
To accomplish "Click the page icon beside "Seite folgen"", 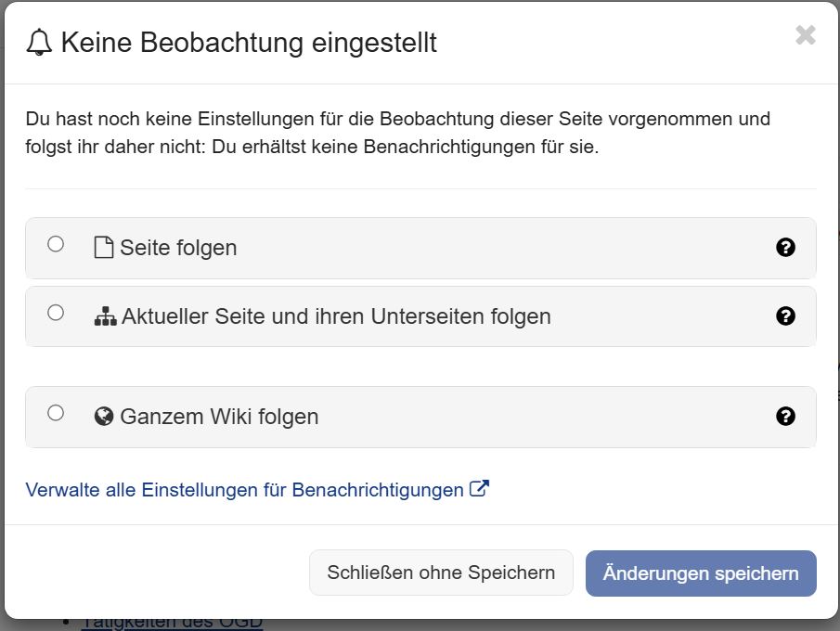I will (x=104, y=248).
